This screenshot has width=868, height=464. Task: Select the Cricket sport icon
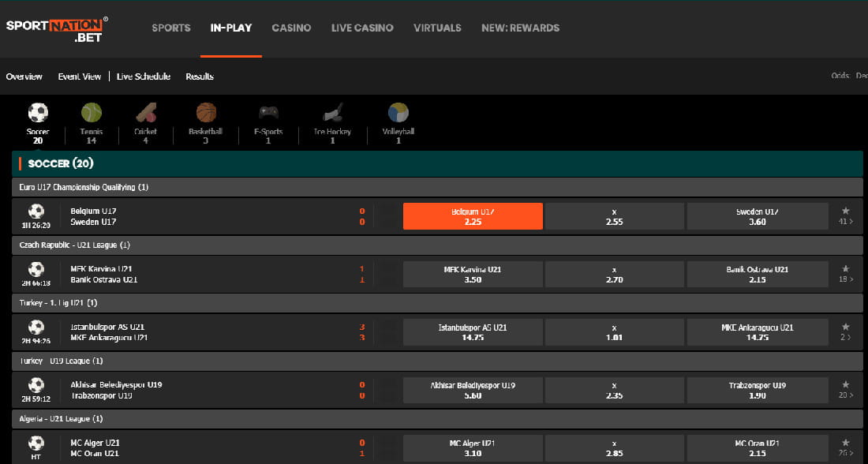(146, 112)
